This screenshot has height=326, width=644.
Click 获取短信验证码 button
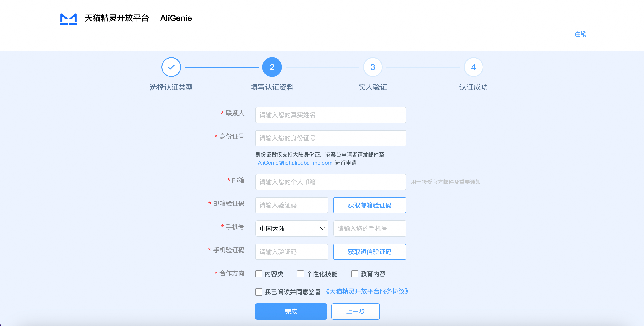click(x=369, y=252)
